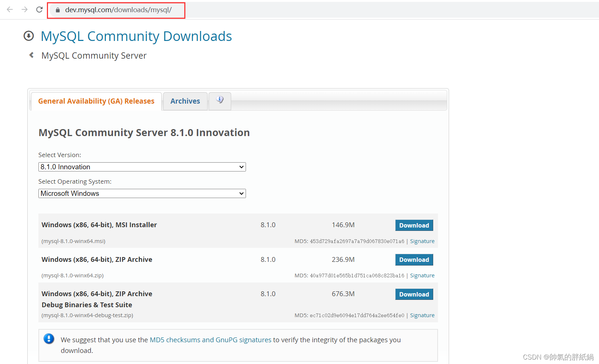Click the ZIP MD5 hash '40a977d01e565b1d751ca068c823ba16'
The image size is (599, 364).
357,275
